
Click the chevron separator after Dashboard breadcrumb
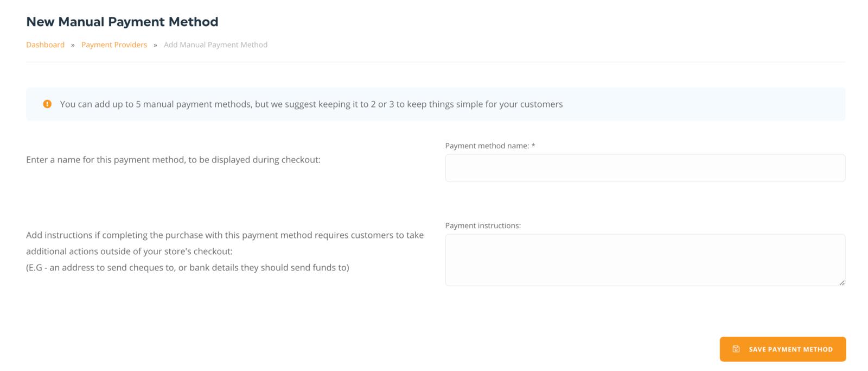[x=73, y=45]
